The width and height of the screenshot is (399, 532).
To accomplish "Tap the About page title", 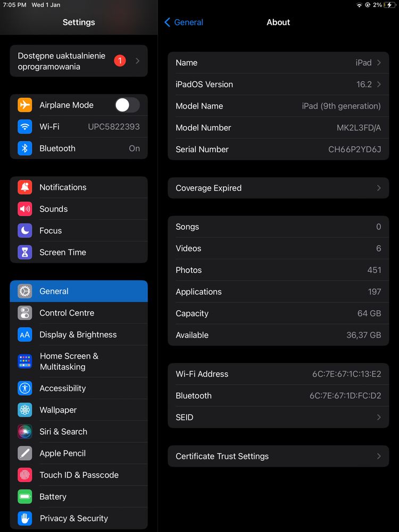I will coord(278,22).
